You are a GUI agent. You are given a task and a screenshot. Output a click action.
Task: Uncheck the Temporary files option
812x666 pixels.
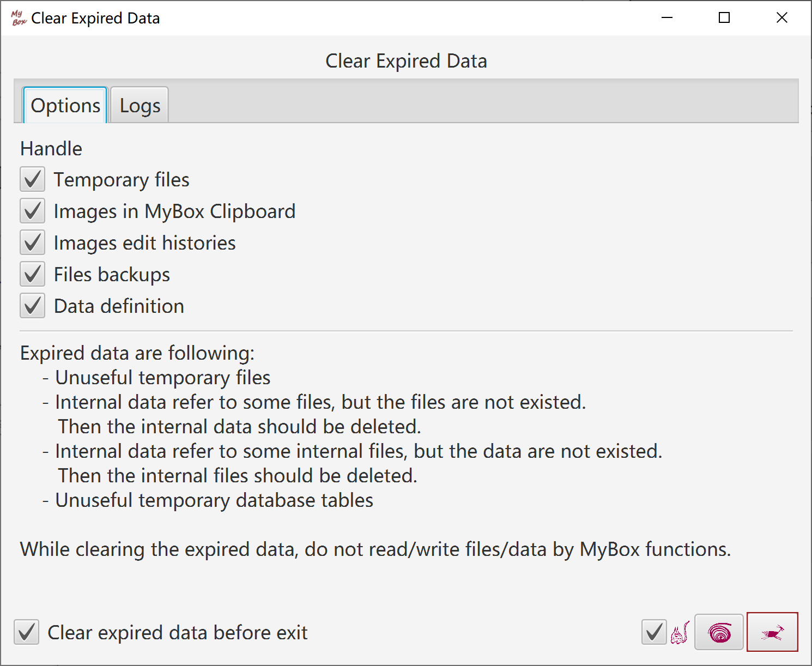[x=33, y=180]
